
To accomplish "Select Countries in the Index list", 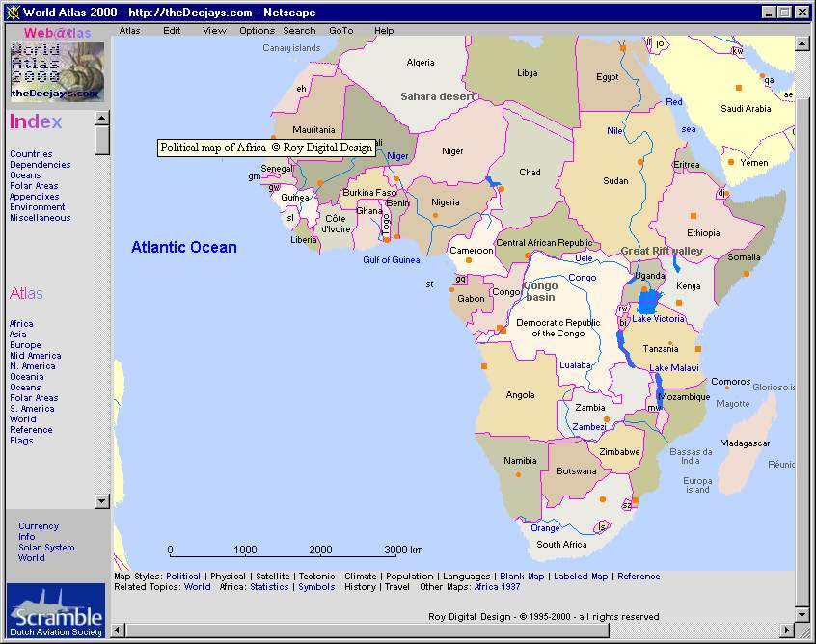I will pyautogui.click(x=31, y=154).
